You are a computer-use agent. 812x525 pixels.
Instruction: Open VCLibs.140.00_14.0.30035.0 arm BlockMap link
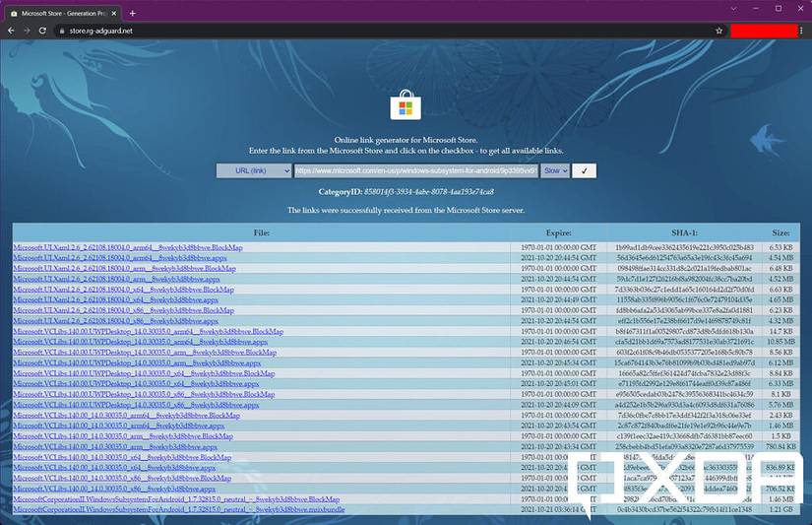tap(123, 436)
